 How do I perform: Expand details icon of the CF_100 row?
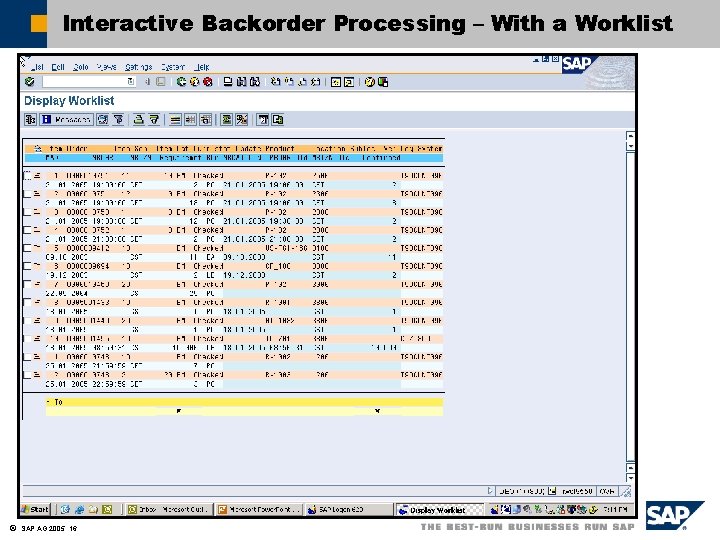pos(37,266)
